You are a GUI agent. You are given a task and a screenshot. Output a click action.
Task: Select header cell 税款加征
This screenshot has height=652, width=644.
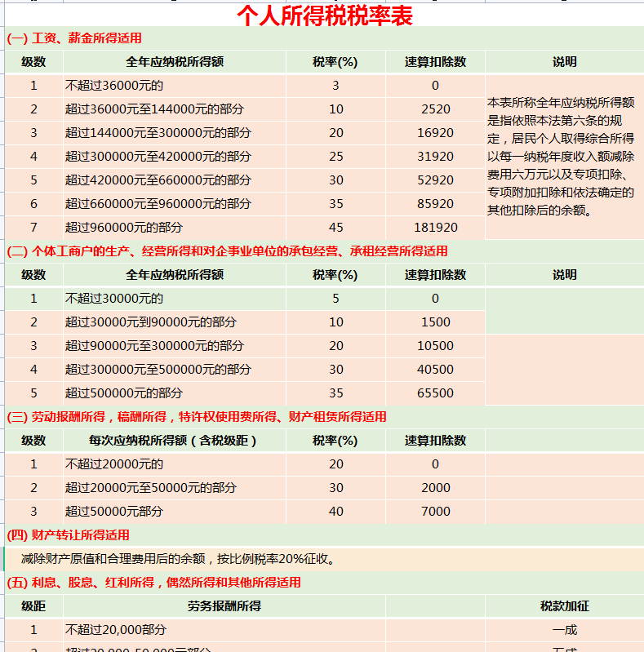565,606
